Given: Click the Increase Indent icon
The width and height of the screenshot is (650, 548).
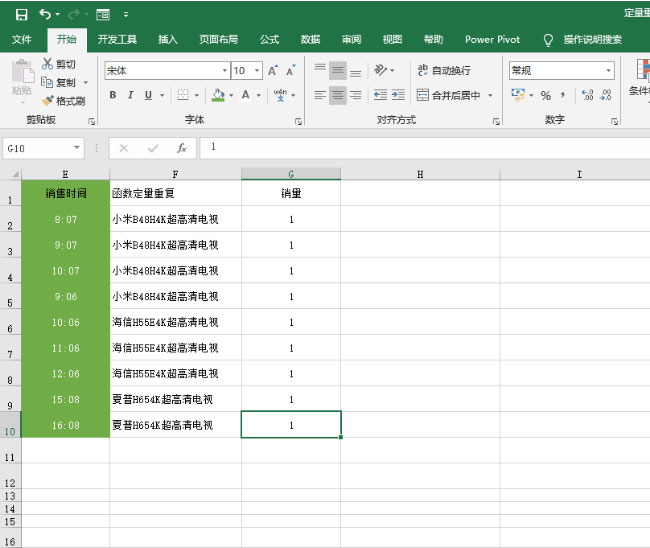Looking at the screenshot, I should click(x=398, y=96).
